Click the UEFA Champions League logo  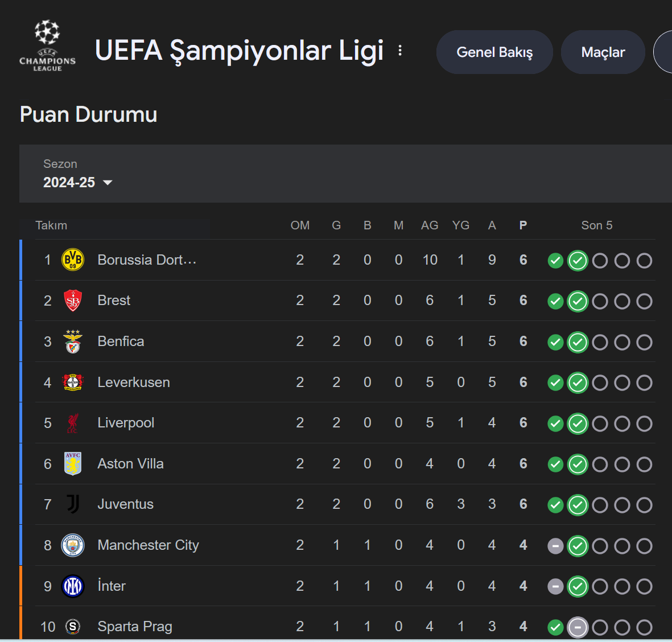click(47, 47)
